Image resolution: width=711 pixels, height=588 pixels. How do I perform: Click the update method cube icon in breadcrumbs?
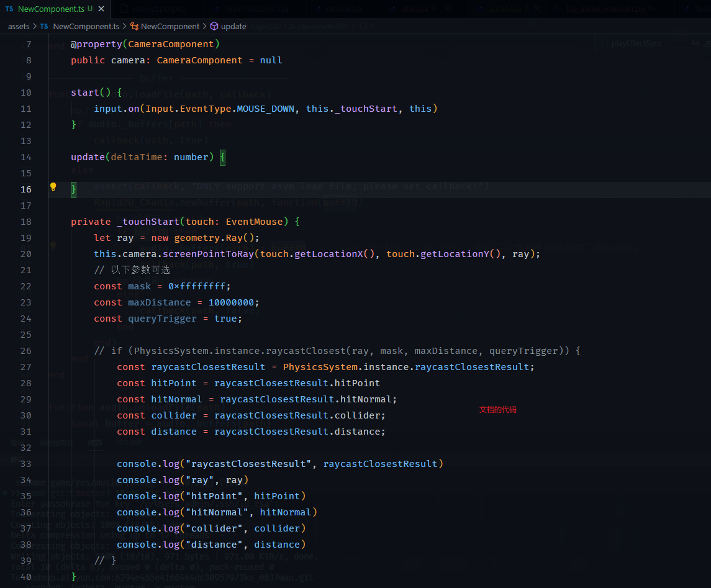pyautogui.click(x=214, y=26)
